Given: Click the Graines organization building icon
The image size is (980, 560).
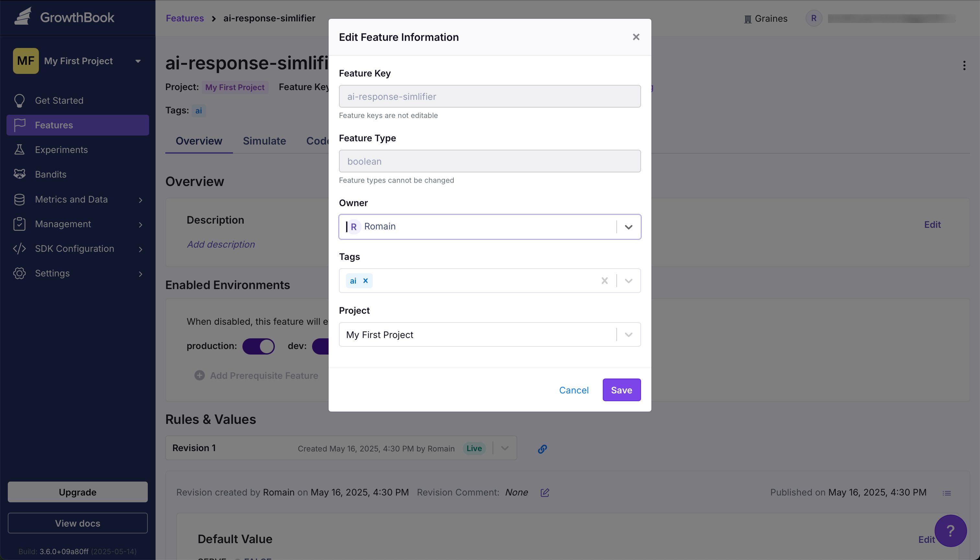Looking at the screenshot, I should coord(748,19).
